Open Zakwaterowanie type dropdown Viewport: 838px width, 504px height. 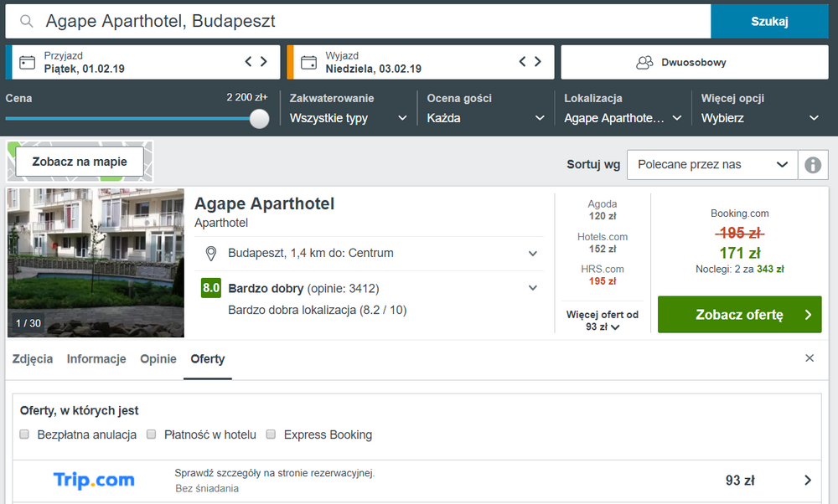[x=349, y=118]
